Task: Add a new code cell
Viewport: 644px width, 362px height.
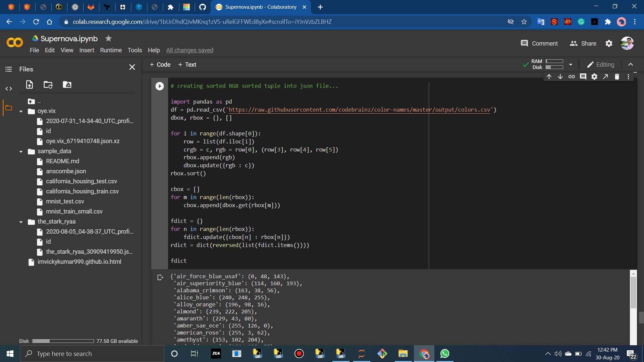Action: (x=160, y=65)
